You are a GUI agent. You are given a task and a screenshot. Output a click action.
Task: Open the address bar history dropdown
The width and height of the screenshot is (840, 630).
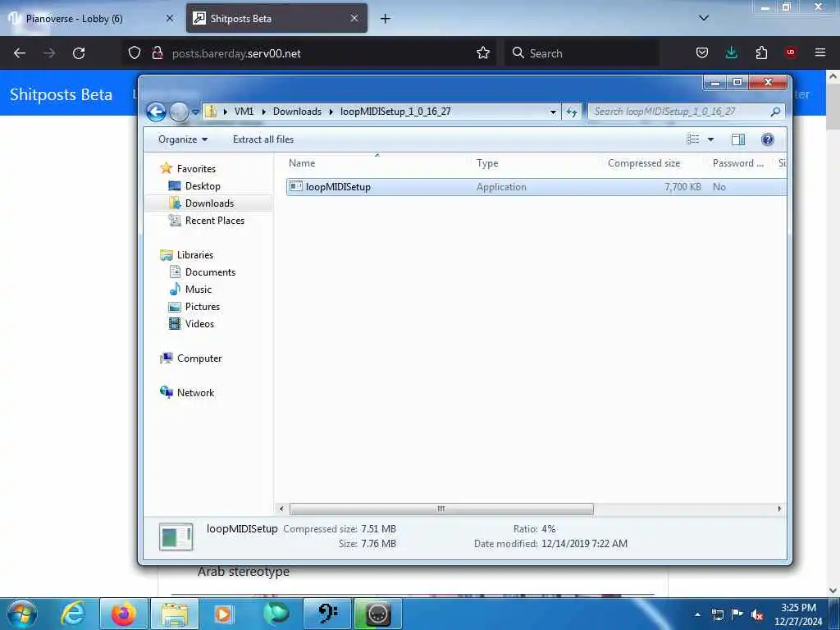coord(553,112)
